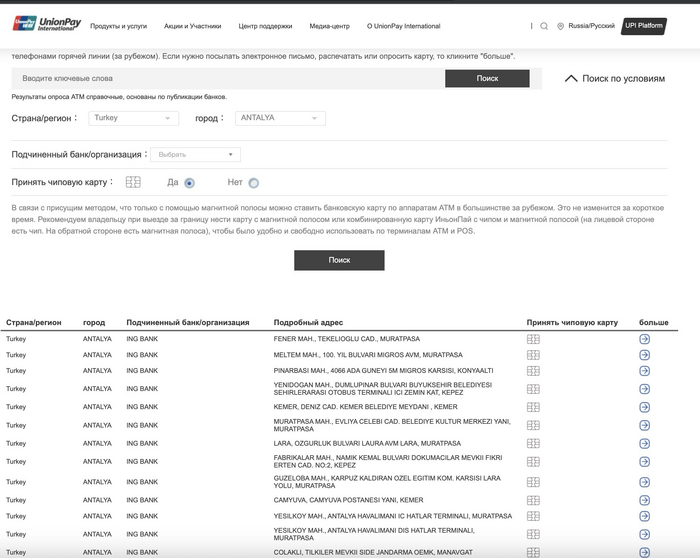The image size is (700, 558).
Task: Focus the Вводите ключевые слова input field
Action: (228, 79)
